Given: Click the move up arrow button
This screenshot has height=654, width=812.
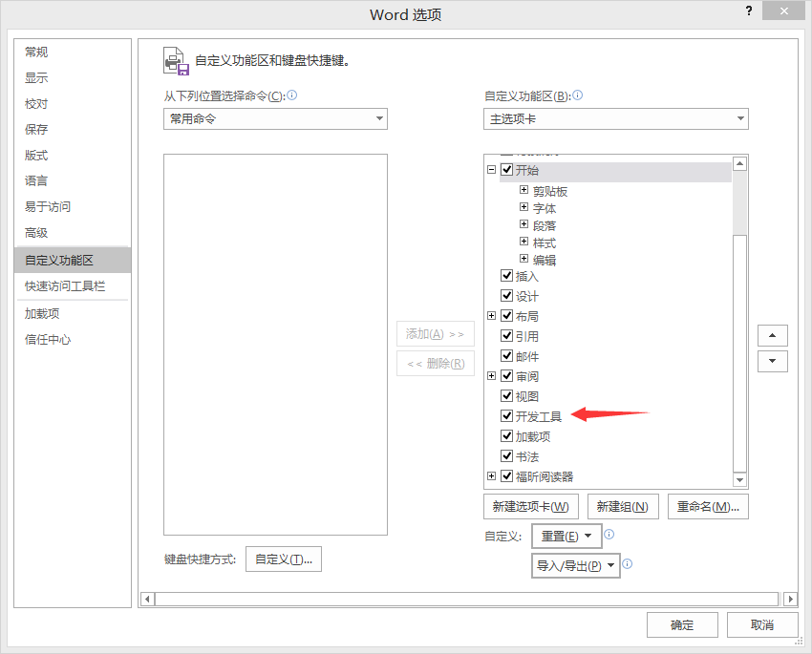Looking at the screenshot, I should (x=772, y=335).
